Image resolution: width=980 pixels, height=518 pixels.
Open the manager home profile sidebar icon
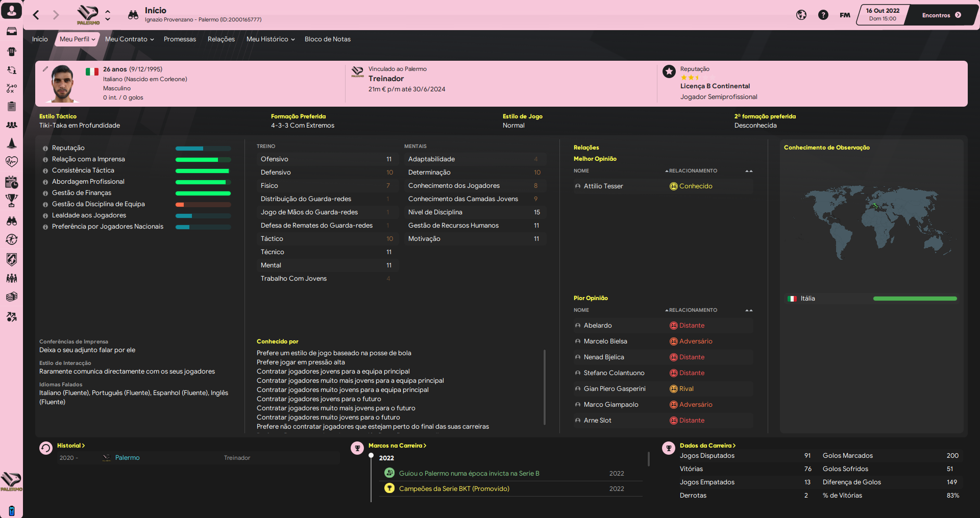coord(11,11)
